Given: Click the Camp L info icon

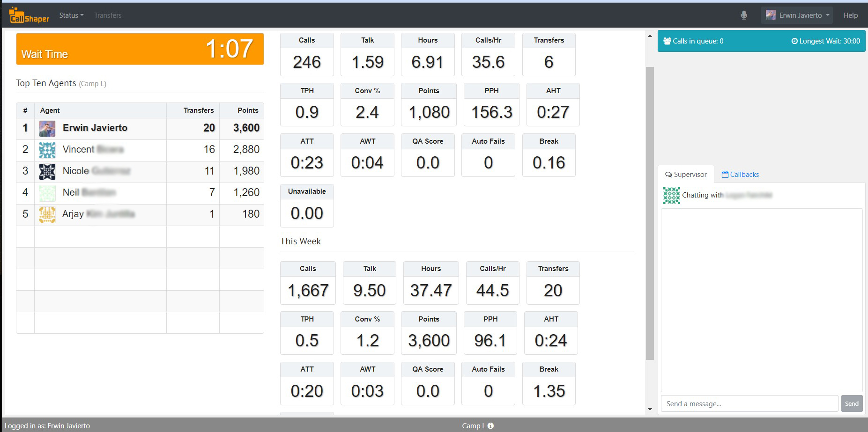Looking at the screenshot, I should (x=490, y=426).
